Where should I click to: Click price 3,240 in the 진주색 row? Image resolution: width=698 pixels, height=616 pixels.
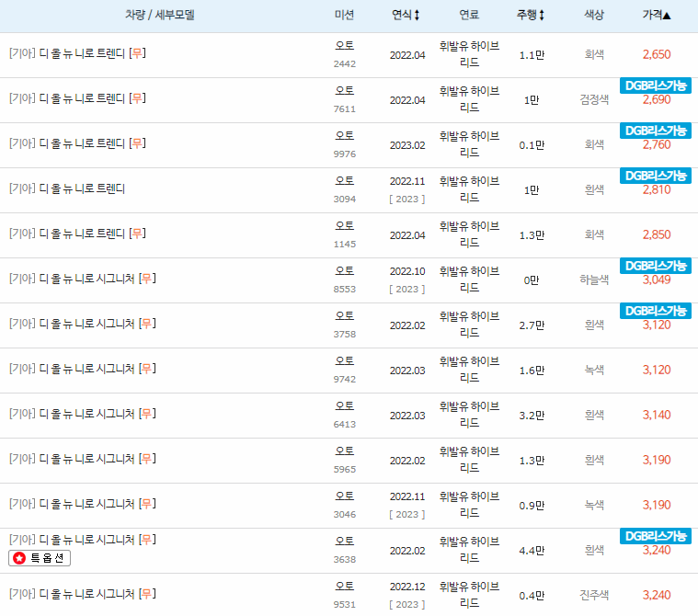point(656,595)
